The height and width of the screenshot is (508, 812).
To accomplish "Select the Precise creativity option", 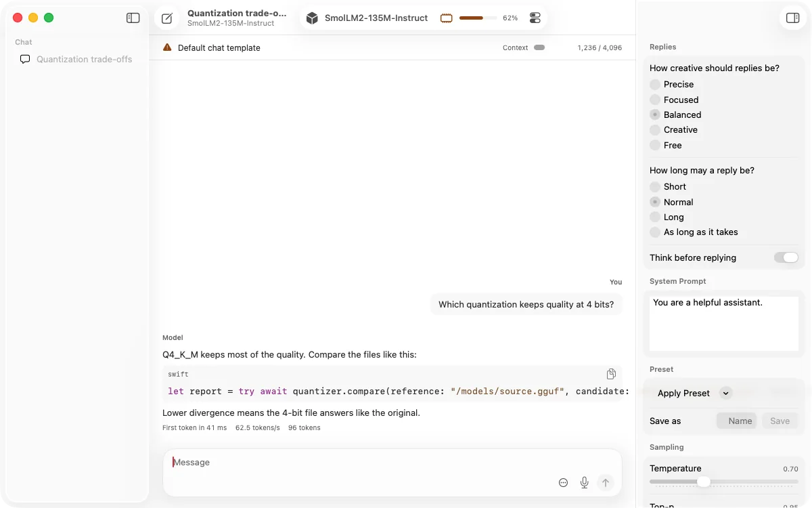I will [655, 85].
